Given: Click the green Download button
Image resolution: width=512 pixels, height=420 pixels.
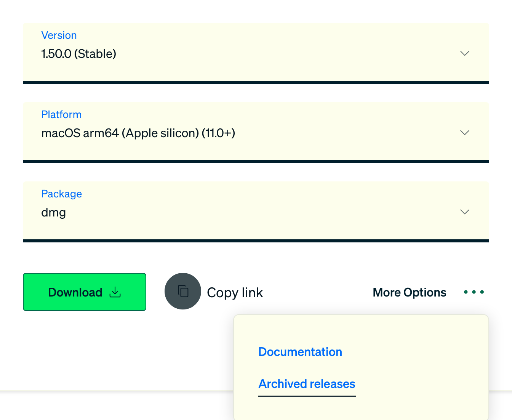Looking at the screenshot, I should pyautogui.click(x=85, y=292).
